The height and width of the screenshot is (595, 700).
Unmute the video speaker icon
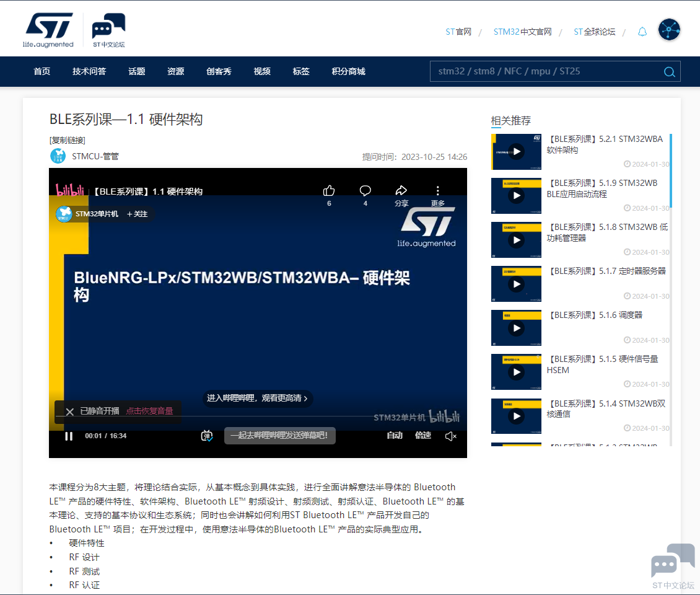pos(450,436)
